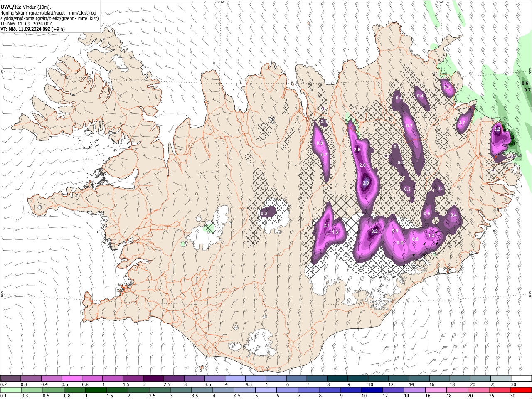
Task: Click the dark teal 8–9 top-row swatch
Action: point(337,378)
